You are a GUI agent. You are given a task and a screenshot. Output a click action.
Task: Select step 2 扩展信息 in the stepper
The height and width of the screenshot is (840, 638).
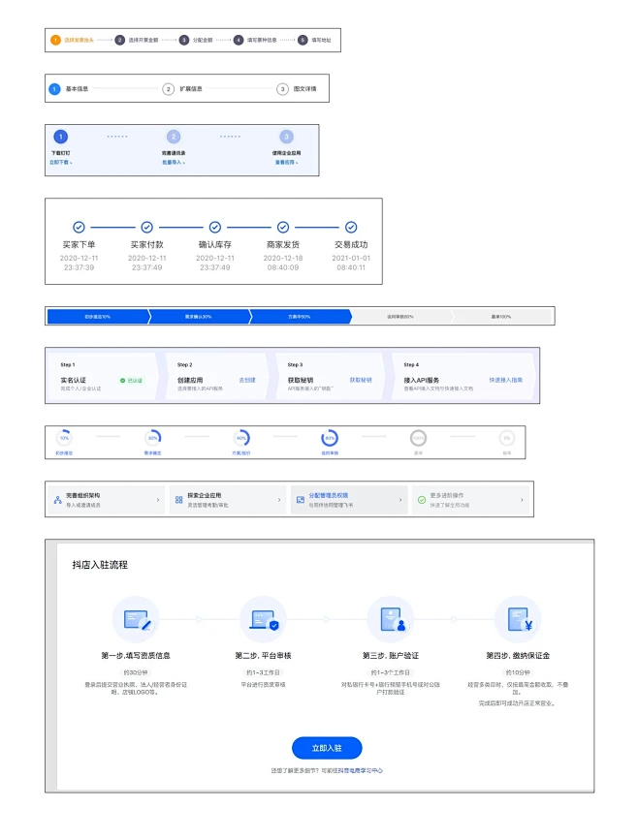182,89
